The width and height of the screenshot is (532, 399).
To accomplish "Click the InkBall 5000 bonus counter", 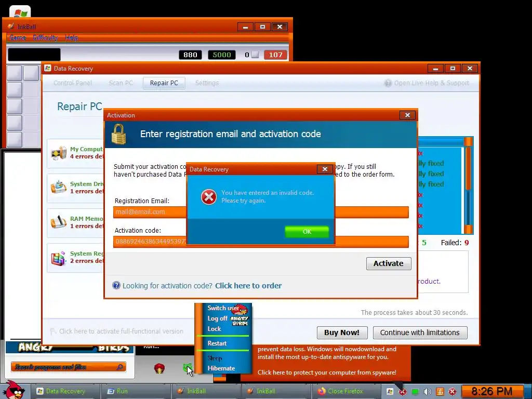I will pos(221,55).
